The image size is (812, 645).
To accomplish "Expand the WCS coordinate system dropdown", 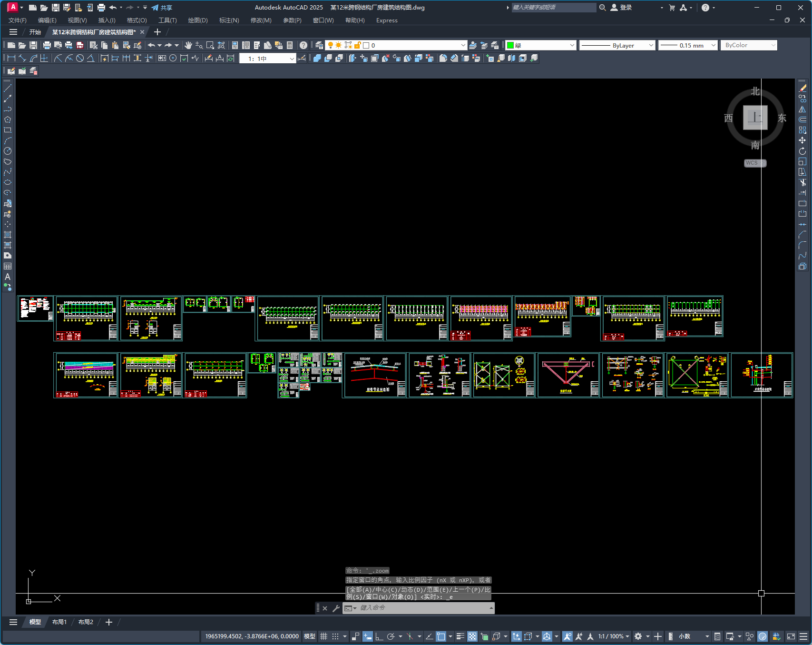I will tap(755, 163).
